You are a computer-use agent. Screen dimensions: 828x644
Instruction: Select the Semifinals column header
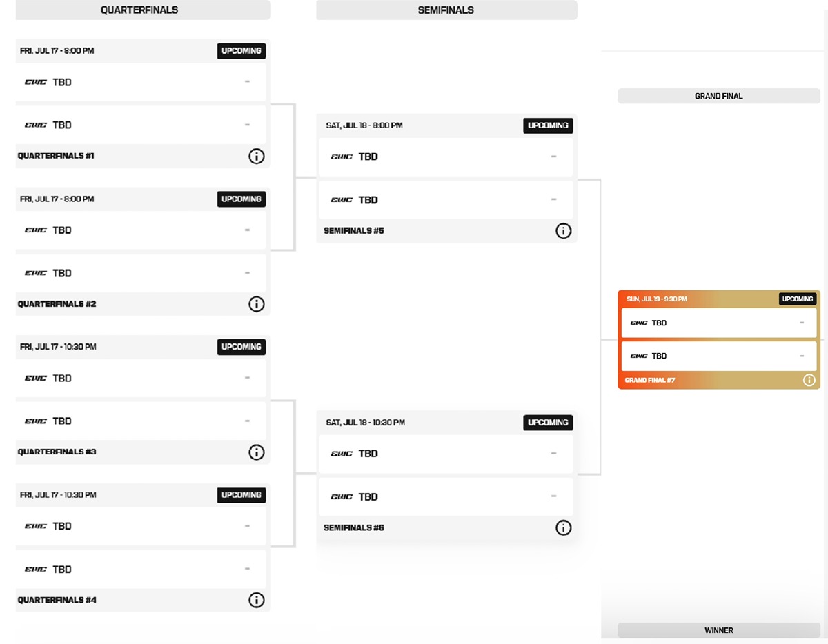pos(446,10)
